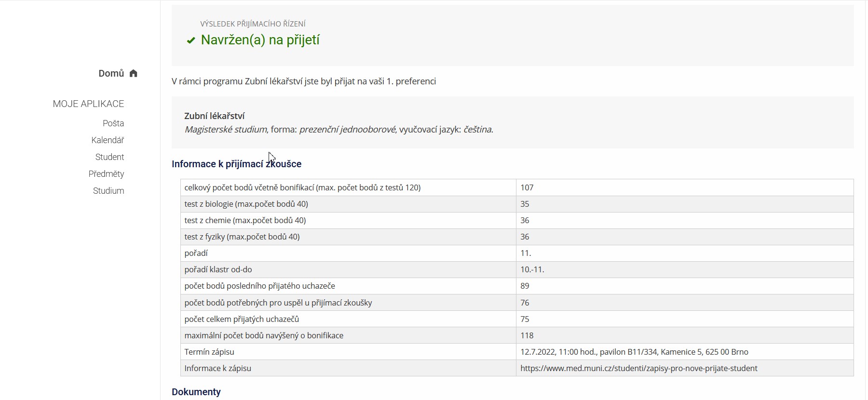The height and width of the screenshot is (400, 868).
Task: Select Student in the sidebar menu
Action: click(x=109, y=157)
